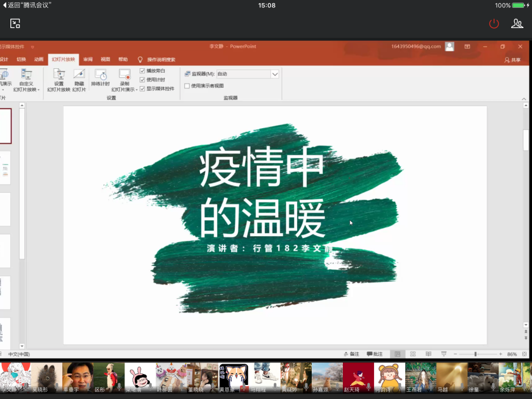Enable the 使用演示者视图 checkbox

pos(187,86)
